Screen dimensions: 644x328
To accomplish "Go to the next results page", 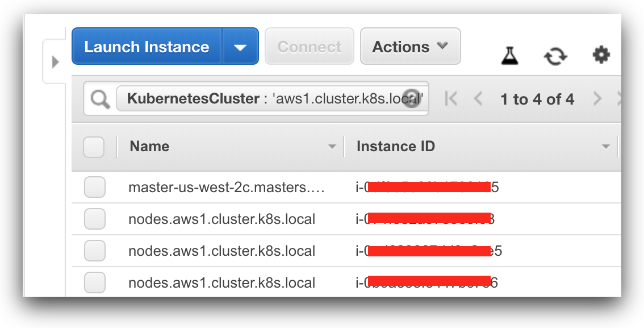I will (597, 99).
